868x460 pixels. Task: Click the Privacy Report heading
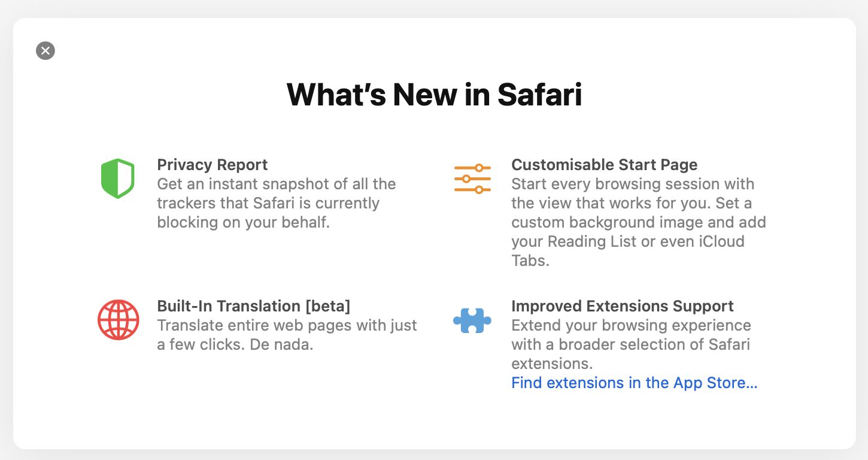click(212, 165)
